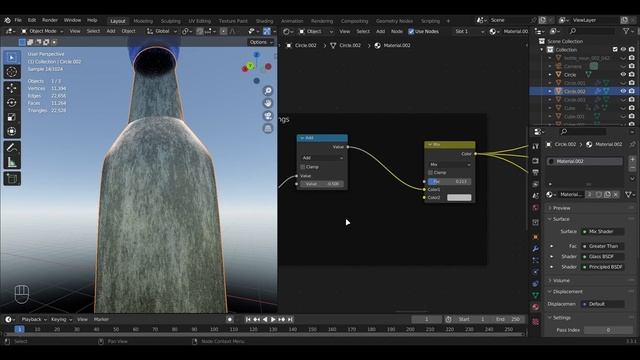
Task: Collapse the Surface panel
Action: click(x=561, y=219)
